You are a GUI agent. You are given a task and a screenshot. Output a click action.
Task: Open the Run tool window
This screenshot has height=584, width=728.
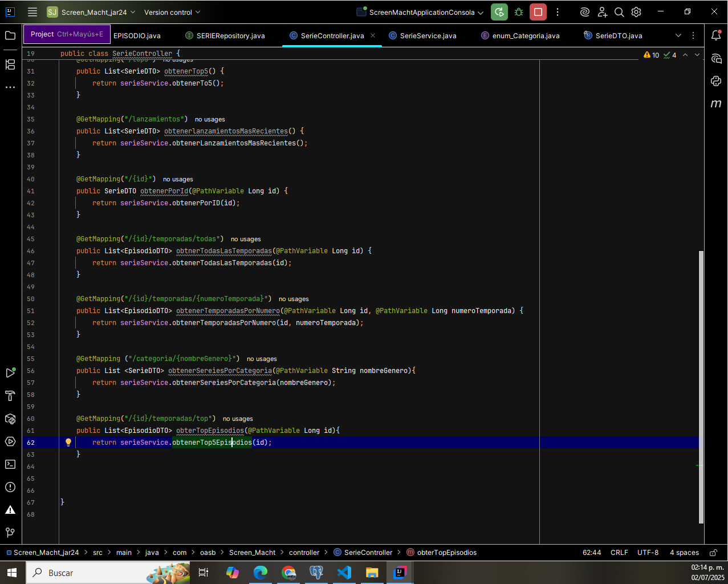tap(10, 373)
